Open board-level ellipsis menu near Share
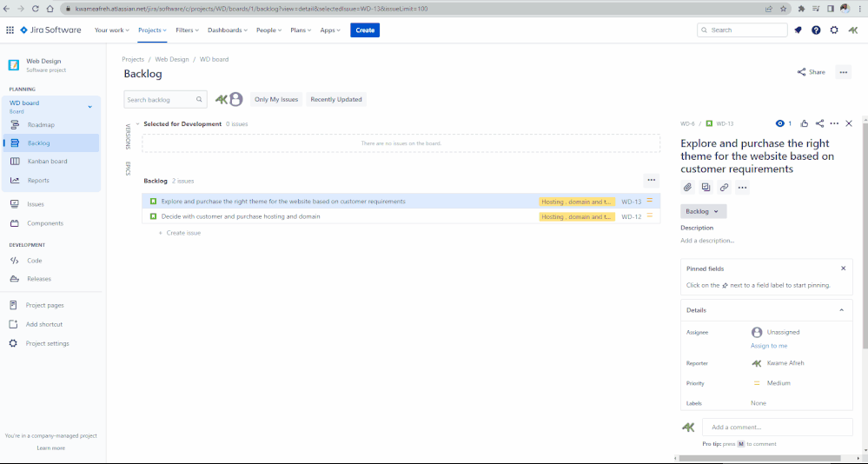This screenshot has height=464, width=868. tap(843, 72)
